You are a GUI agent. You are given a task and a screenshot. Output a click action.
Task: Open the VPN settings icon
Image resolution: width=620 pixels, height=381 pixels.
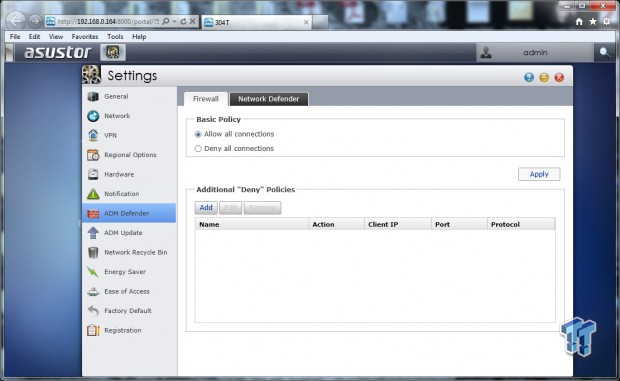[x=93, y=135]
